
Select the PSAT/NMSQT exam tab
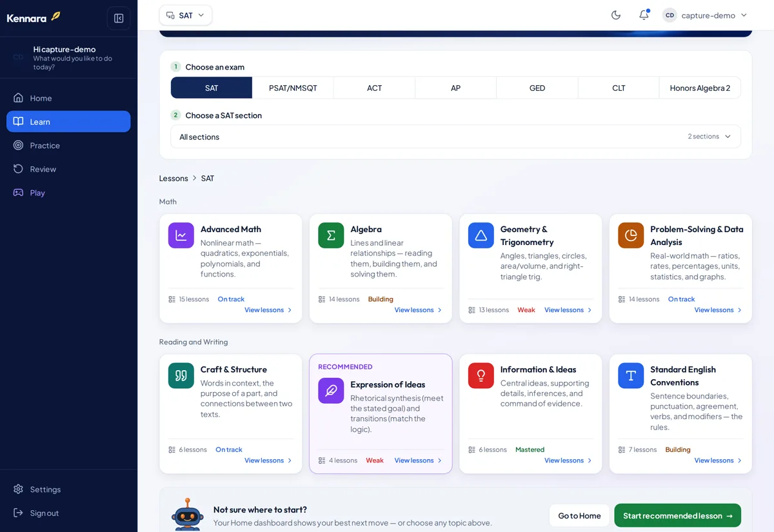293,88
